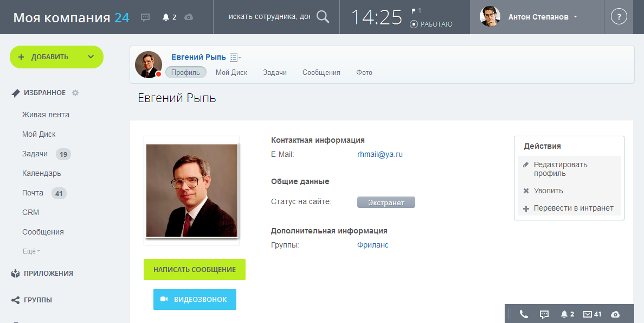Click the chat bubble in bottom bar
The width and height of the screenshot is (644, 323).
(544, 314)
